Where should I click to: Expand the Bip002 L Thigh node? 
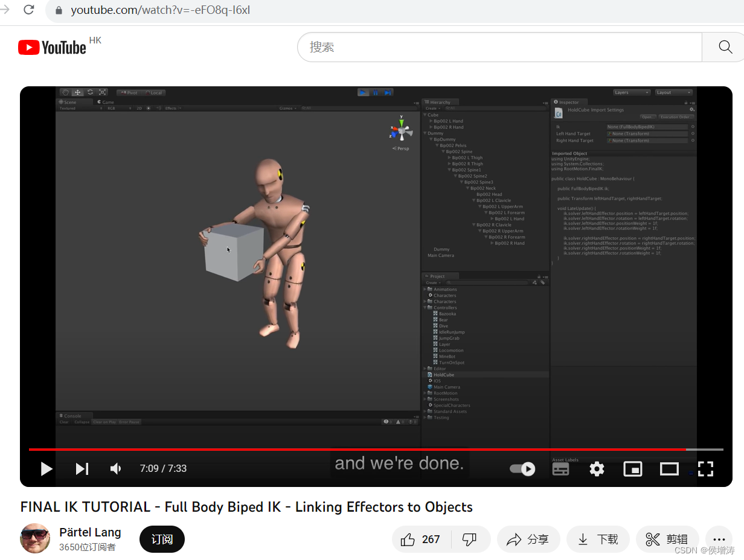[x=449, y=157]
